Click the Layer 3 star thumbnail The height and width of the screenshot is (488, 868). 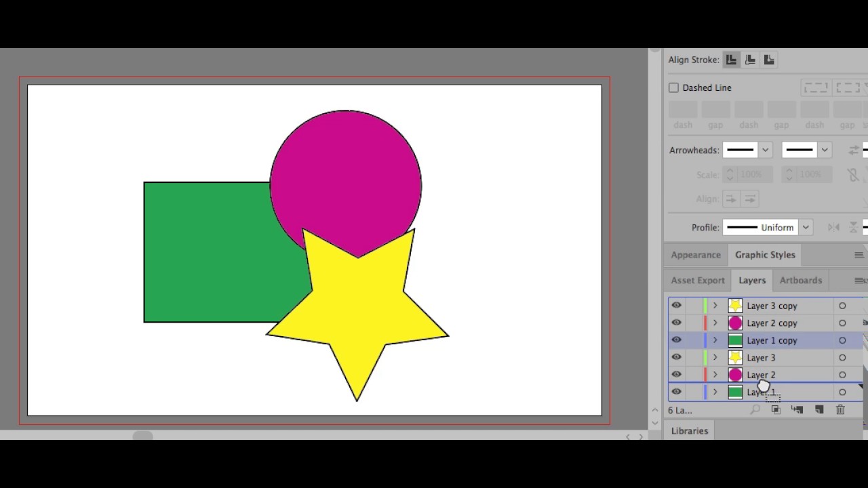pos(735,358)
